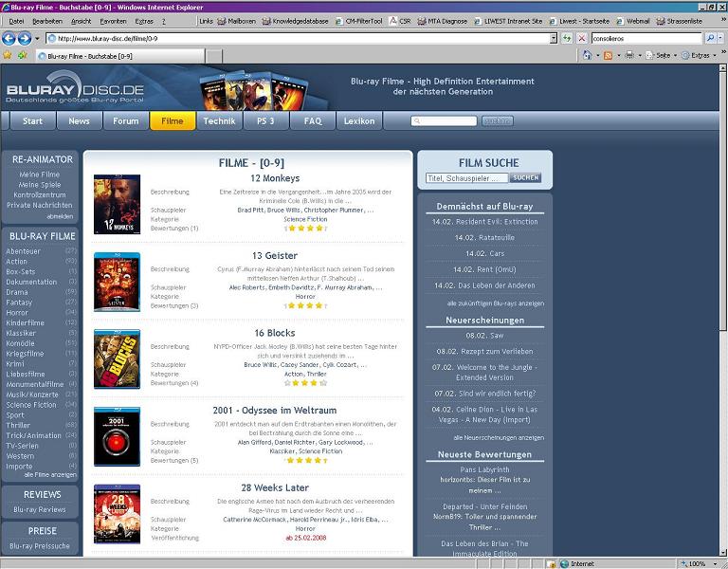Open Blu-ray Preissuche link
This screenshot has height=569, width=728.
point(40,546)
